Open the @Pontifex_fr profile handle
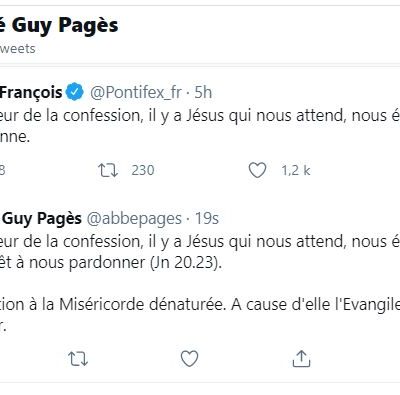The height and width of the screenshot is (395, 400). click(136, 92)
